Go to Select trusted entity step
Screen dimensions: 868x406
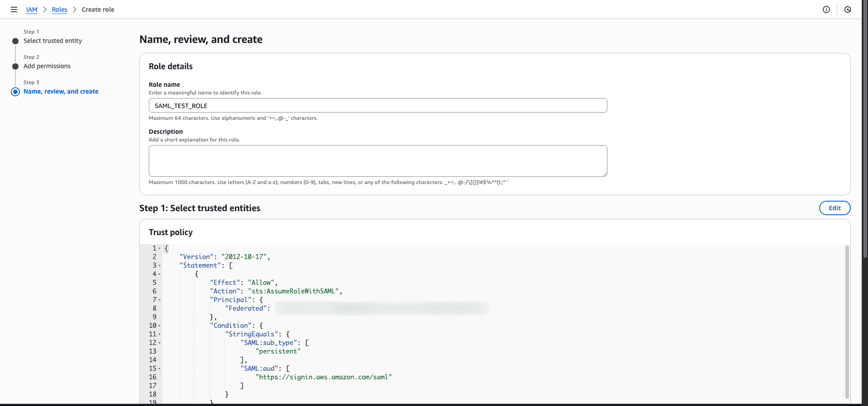[52, 41]
